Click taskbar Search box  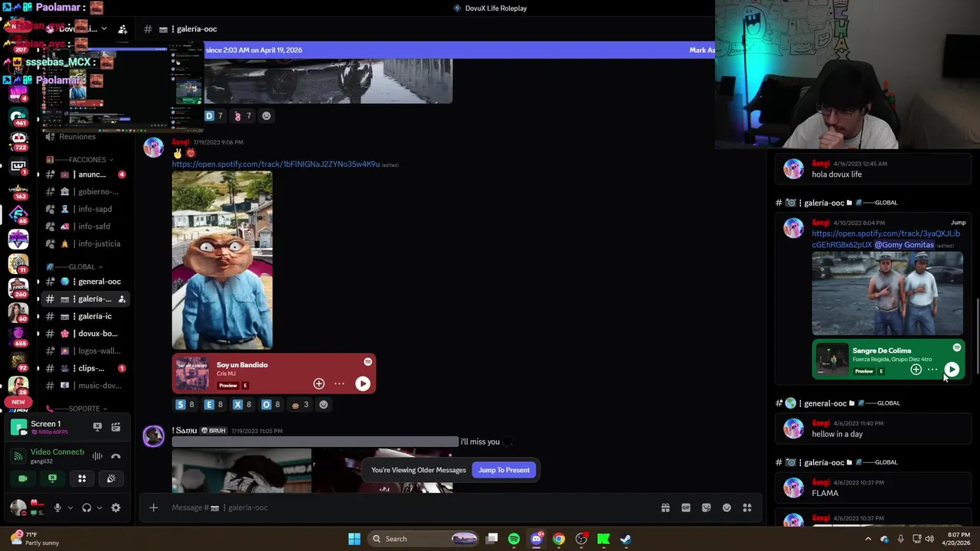click(x=423, y=539)
